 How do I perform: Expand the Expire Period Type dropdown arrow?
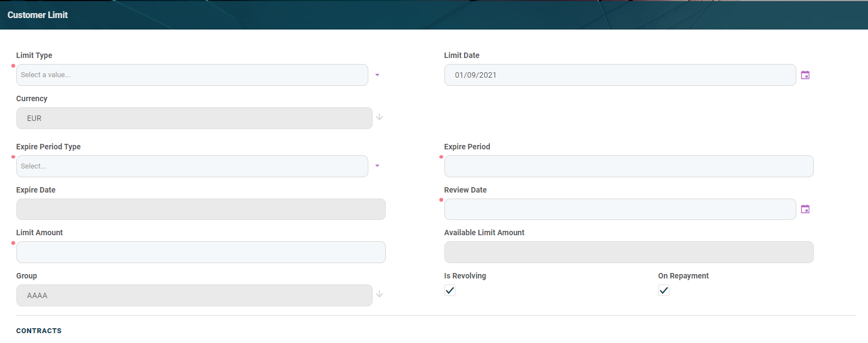(x=377, y=166)
